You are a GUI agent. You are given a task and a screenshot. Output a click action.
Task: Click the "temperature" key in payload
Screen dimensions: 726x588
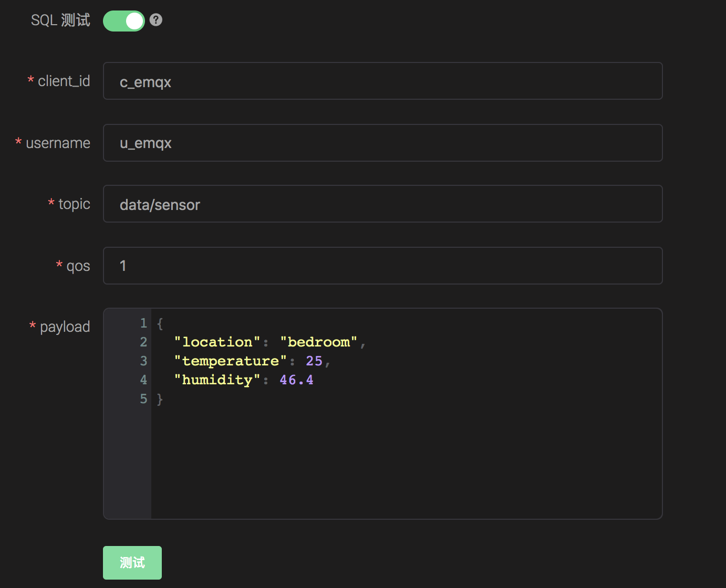coord(230,361)
